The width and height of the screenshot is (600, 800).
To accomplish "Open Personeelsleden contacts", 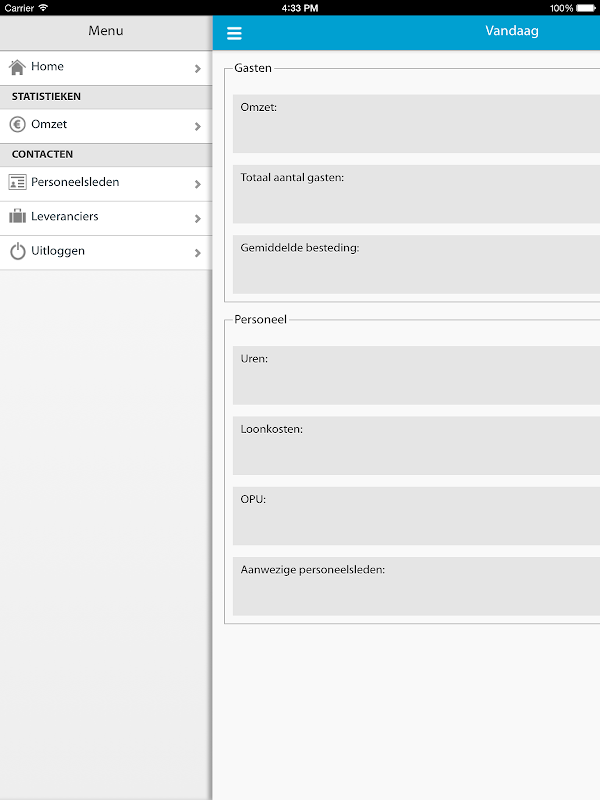I will click(106, 184).
